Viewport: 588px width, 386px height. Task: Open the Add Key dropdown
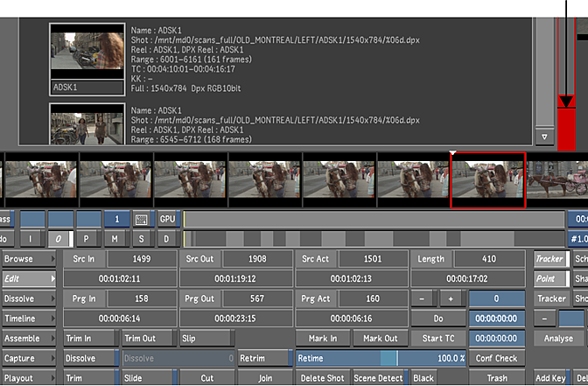click(551, 378)
